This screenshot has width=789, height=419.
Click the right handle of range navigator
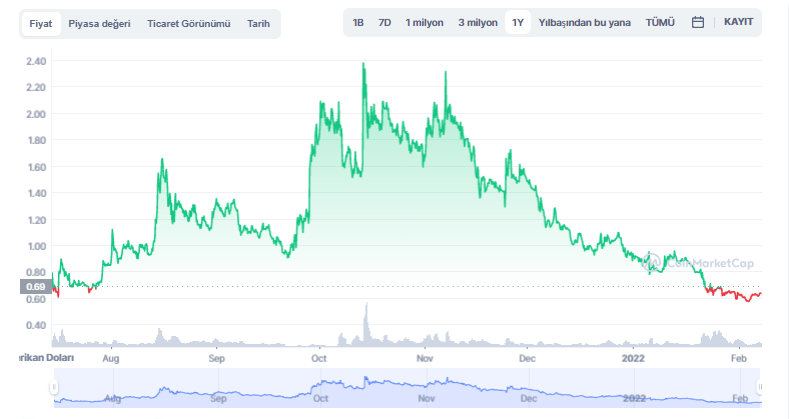[760, 387]
